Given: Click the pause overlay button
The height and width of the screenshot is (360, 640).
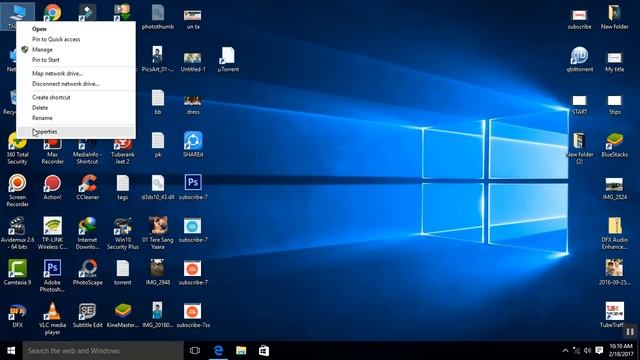Looking at the screenshot, I should [x=630, y=331].
